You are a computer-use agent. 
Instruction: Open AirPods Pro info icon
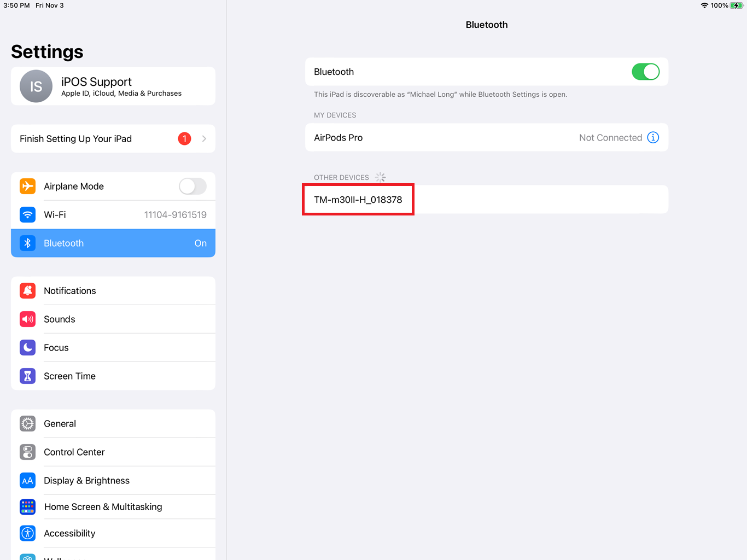pyautogui.click(x=653, y=137)
